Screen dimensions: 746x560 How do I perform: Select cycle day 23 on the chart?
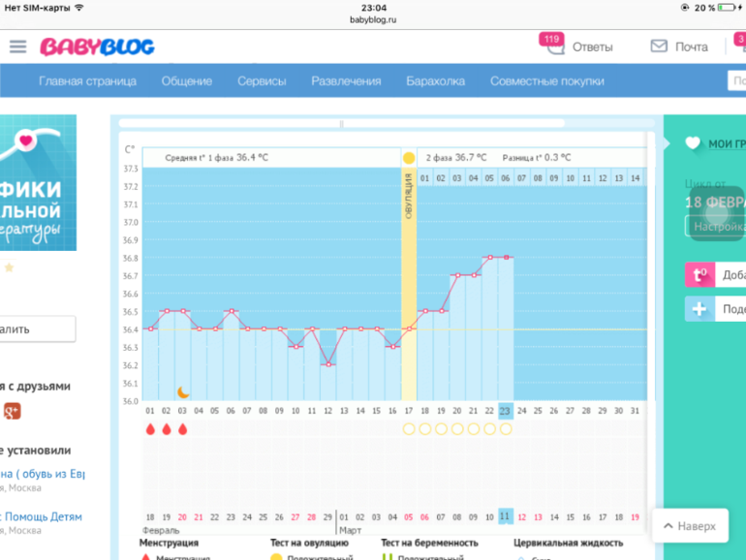pos(506,410)
